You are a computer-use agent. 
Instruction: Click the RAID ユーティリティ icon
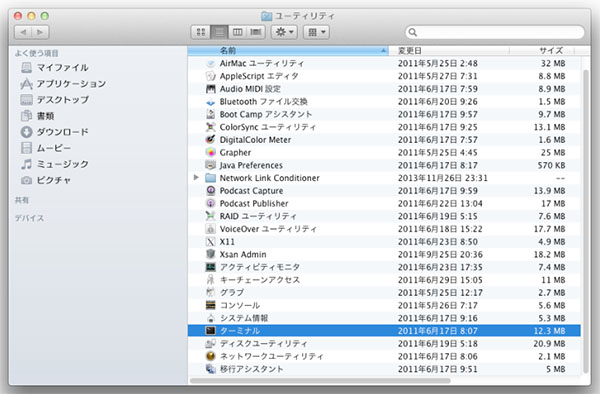pyautogui.click(x=210, y=216)
